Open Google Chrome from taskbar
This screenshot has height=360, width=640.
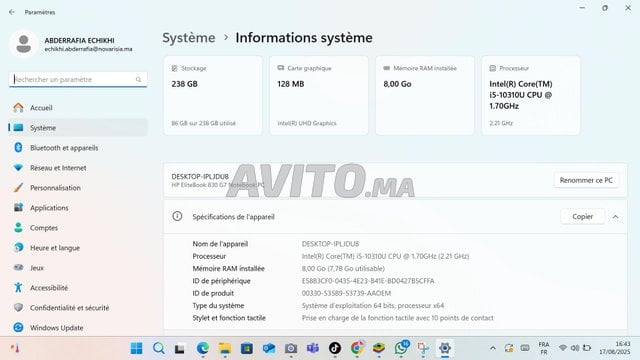pyautogui.click(x=357, y=348)
